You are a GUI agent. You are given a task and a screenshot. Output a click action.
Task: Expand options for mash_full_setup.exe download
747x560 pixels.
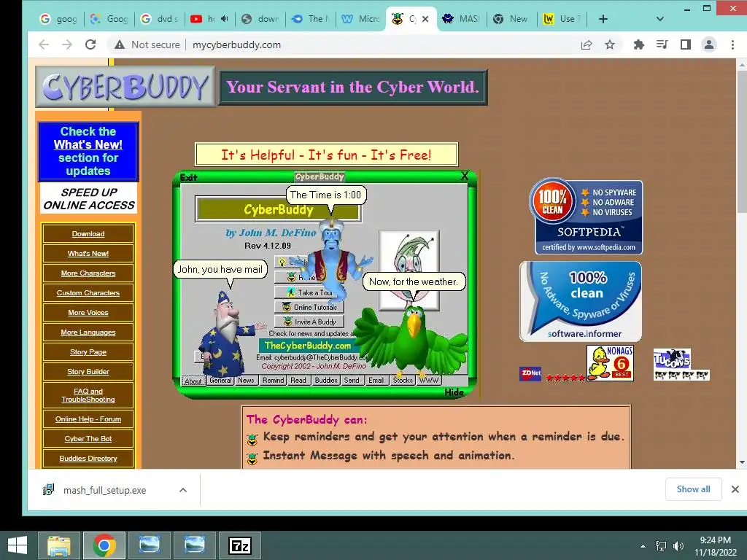pyautogui.click(x=183, y=490)
